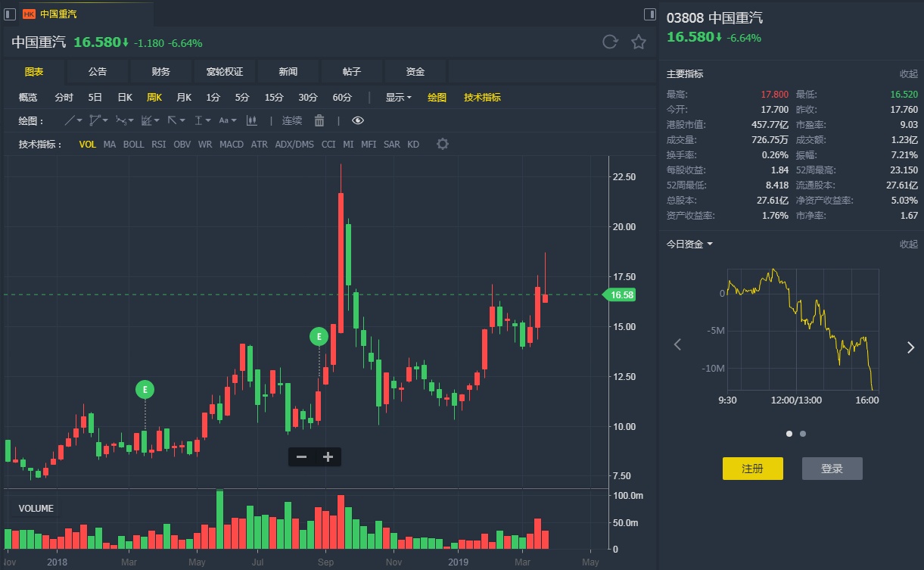Click the 16.58 current price label on axis
Screen dimensions: 924x570
(618, 294)
